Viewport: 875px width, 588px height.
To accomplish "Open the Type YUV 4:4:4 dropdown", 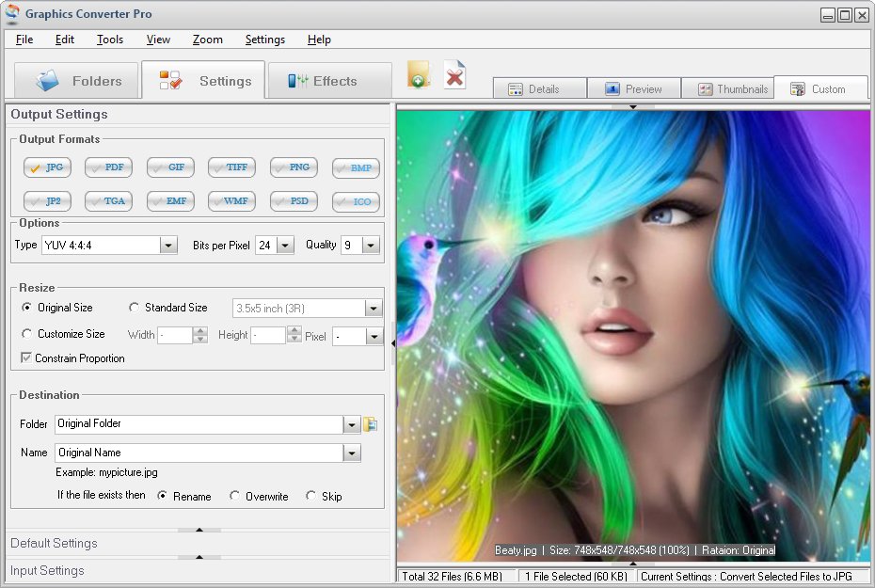I will [168, 246].
